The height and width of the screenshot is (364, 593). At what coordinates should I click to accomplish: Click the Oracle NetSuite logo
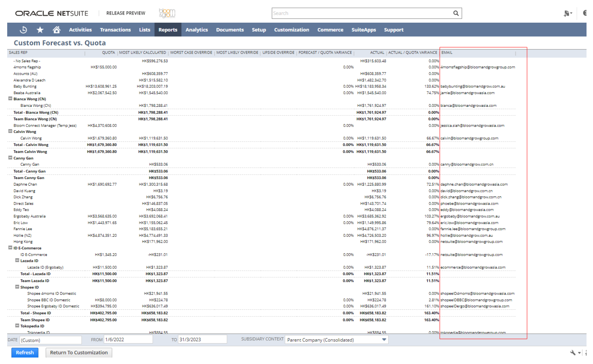tap(51, 13)
